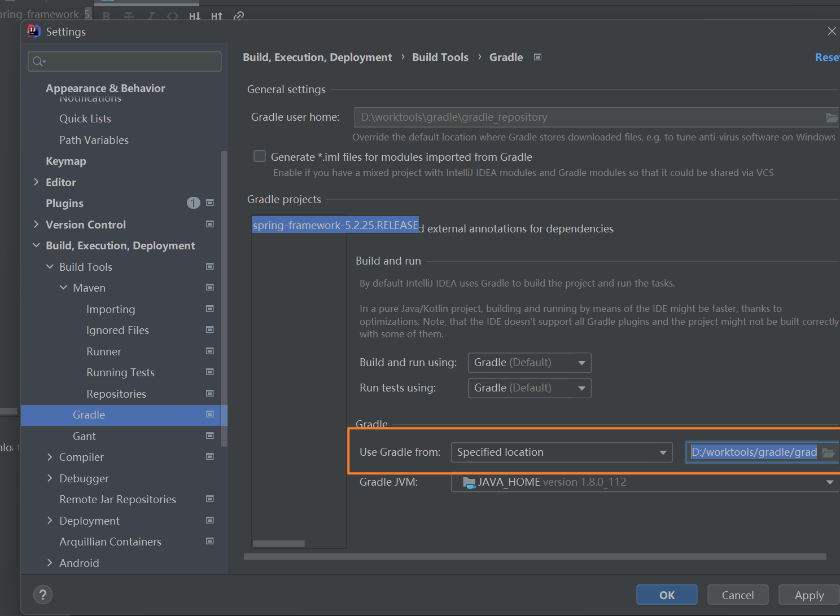840x616 pixels.
Task: Open folder browser for Gradle location path
Action: click(828, 452)
